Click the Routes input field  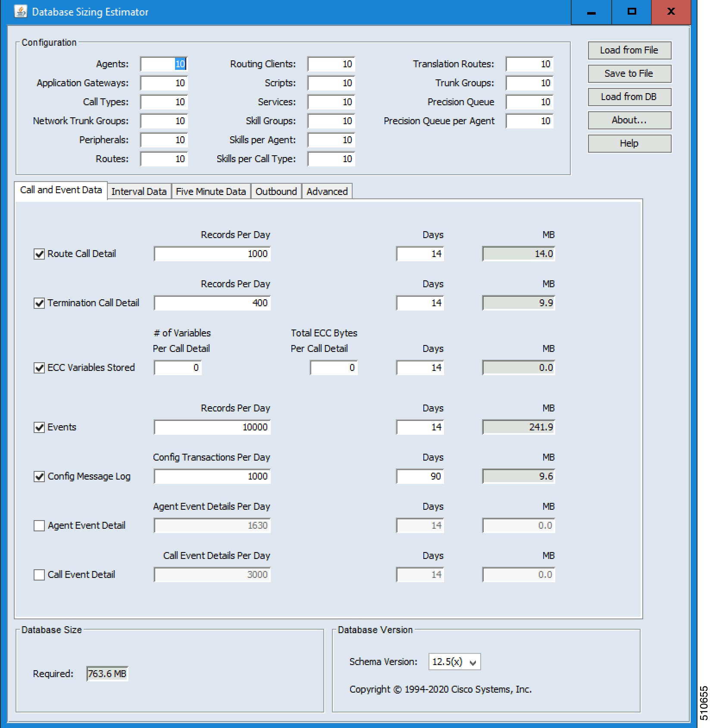(x=164, y=159)
